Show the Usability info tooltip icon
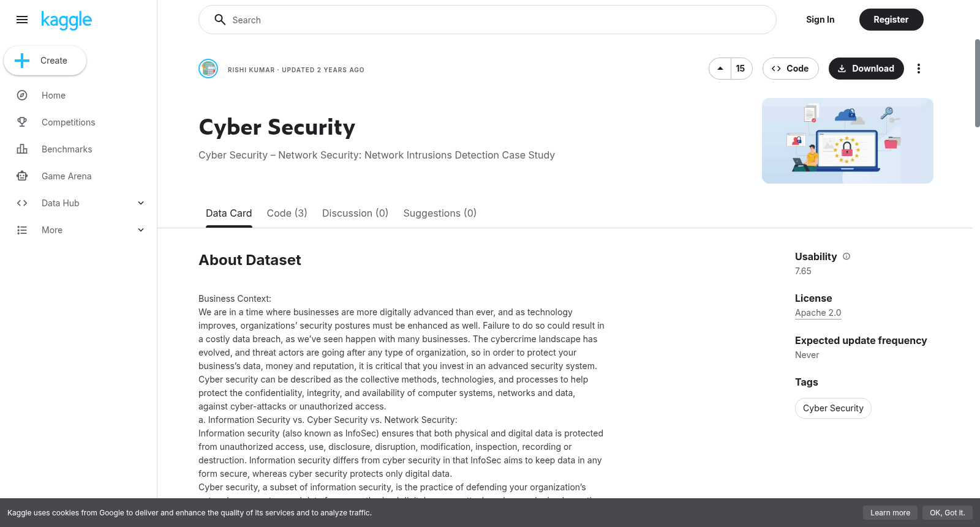The width and height of the screenshot is (980, 527). (x=846, y=256)
